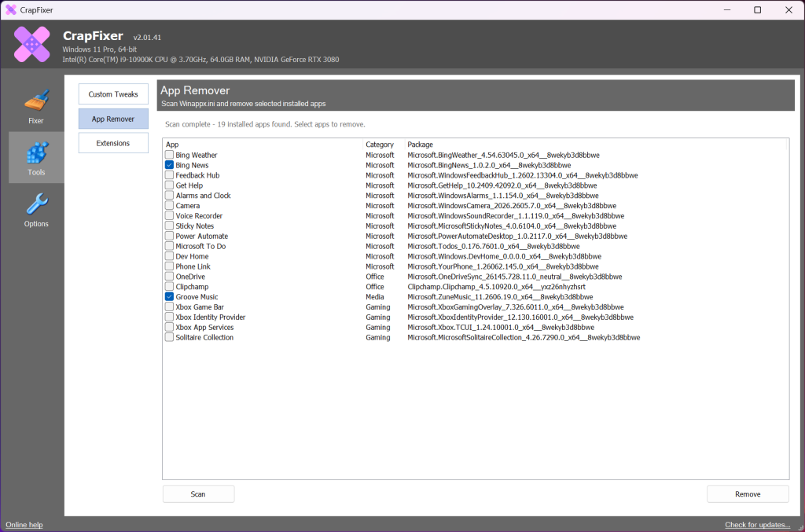Click the Microsoft.XboxGamingOverlay package text
The height and width of the screenshot is (532, 805).
(x=516, y=306)
